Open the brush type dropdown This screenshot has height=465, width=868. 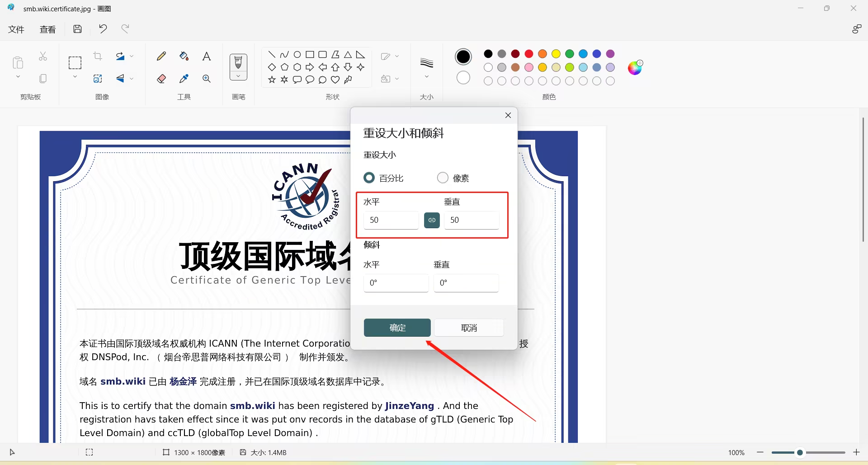tap(238, 76)
